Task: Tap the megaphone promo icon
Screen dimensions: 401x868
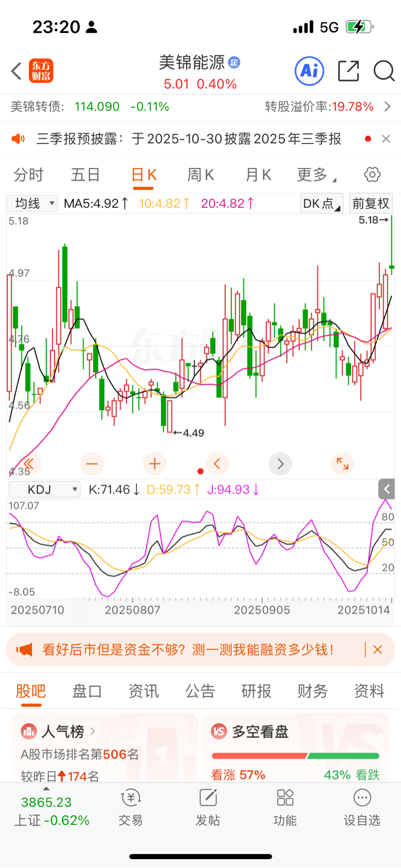Action: (24, 649)
